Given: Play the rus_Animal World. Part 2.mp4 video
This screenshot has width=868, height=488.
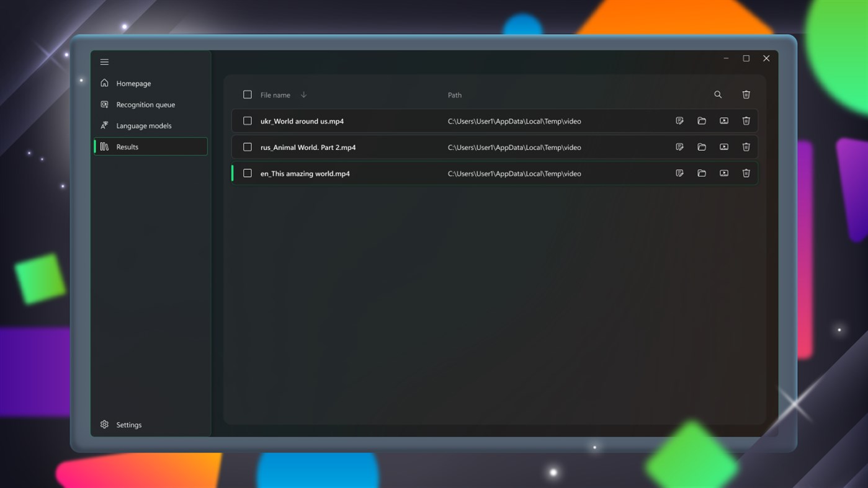Looking at the screenshot, I should click(723, 147).
